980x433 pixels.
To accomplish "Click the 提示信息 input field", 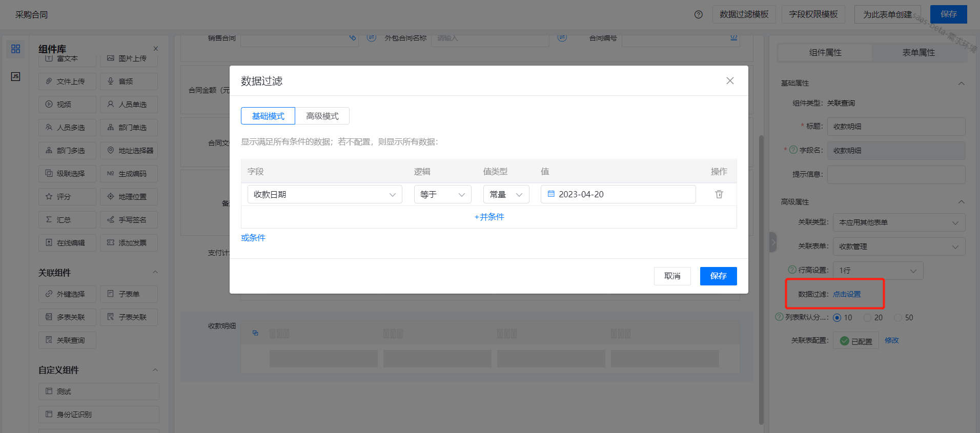I will tap(896, 174).
